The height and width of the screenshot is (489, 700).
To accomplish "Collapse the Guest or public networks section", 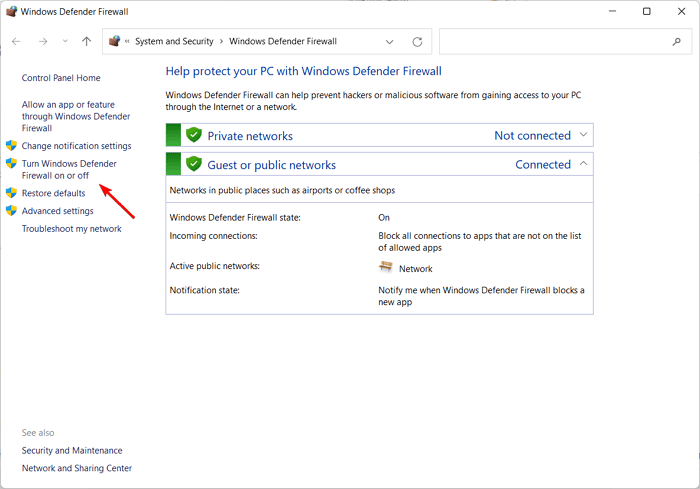I will click(583, 164).
